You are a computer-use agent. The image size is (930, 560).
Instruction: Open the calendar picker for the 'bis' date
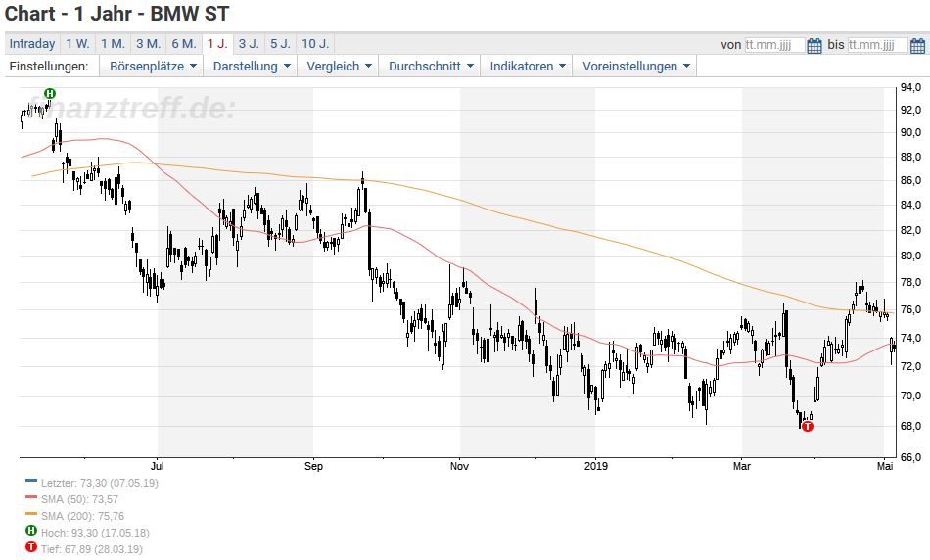click(x=917, y=45)
